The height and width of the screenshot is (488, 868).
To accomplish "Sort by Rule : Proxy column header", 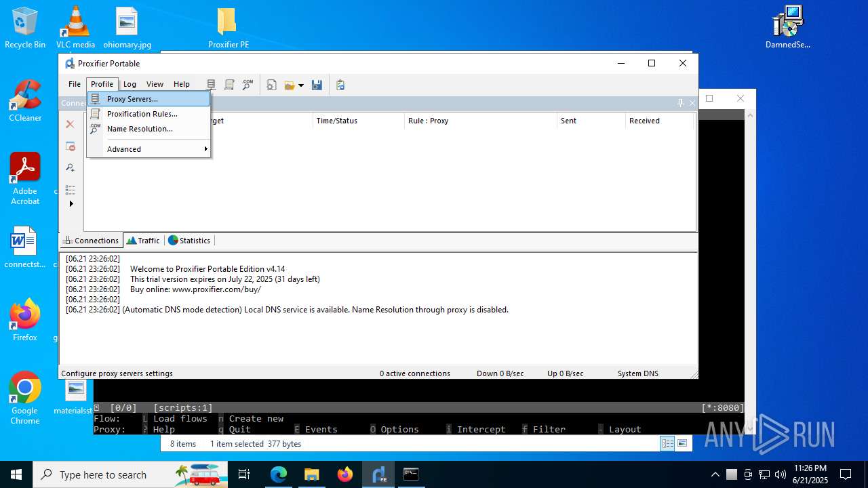I will [x=481, y=121].
